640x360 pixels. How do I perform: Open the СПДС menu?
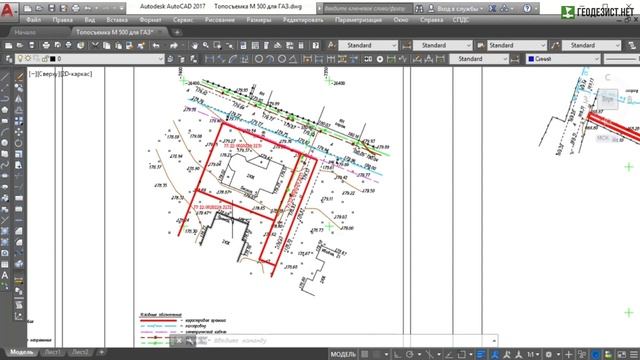click(x=460, y=20)
